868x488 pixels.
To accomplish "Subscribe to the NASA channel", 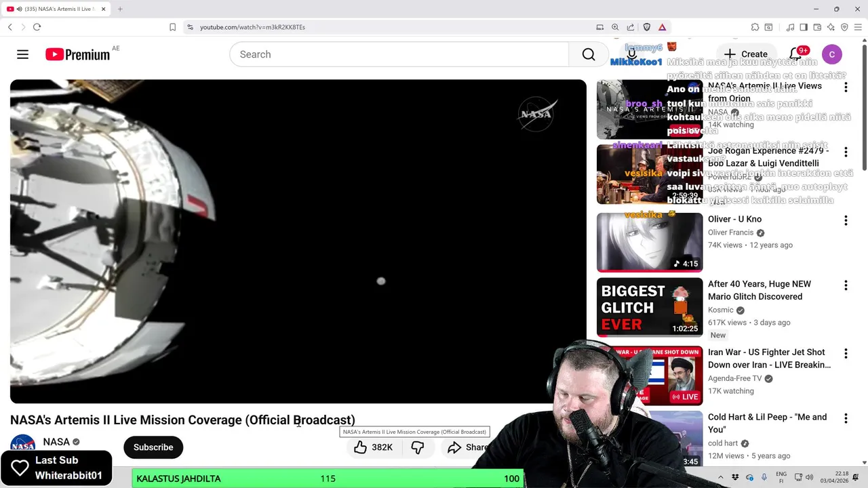I will [x=153, y=447].
